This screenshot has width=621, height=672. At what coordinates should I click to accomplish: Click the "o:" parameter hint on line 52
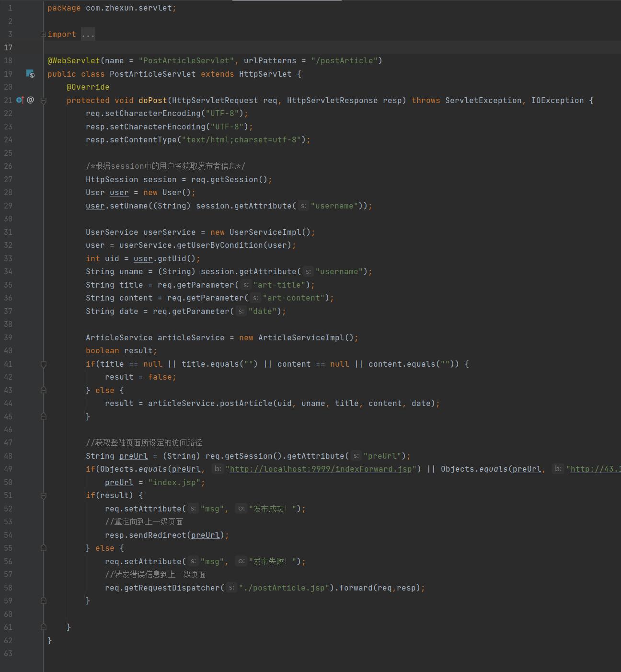click(241, 509)
